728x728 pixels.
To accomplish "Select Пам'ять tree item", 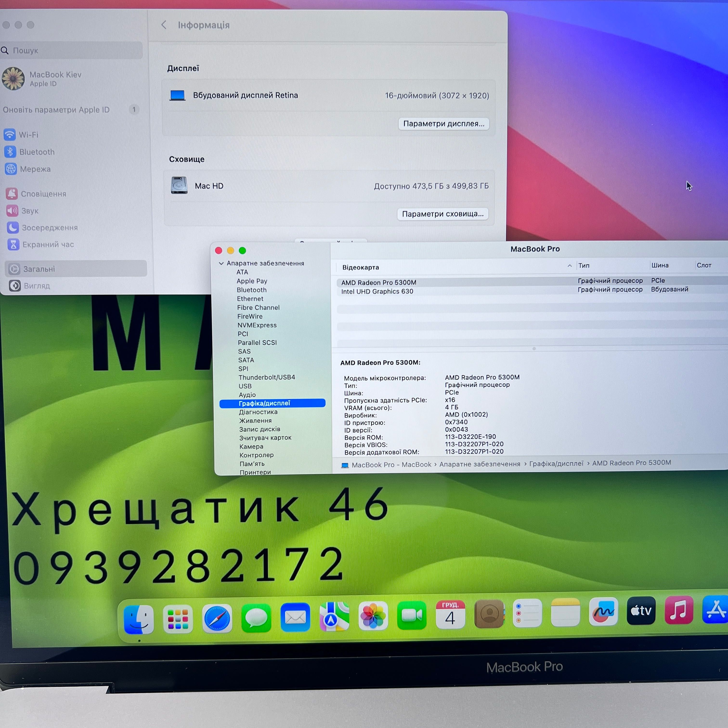I will 252,464.
